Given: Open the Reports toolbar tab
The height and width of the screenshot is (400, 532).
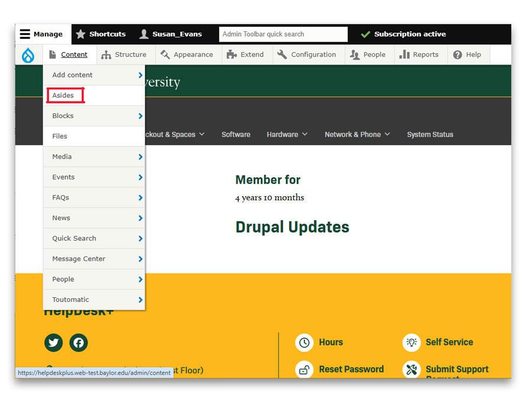Looking at the screenshot, I should (421, 54).
